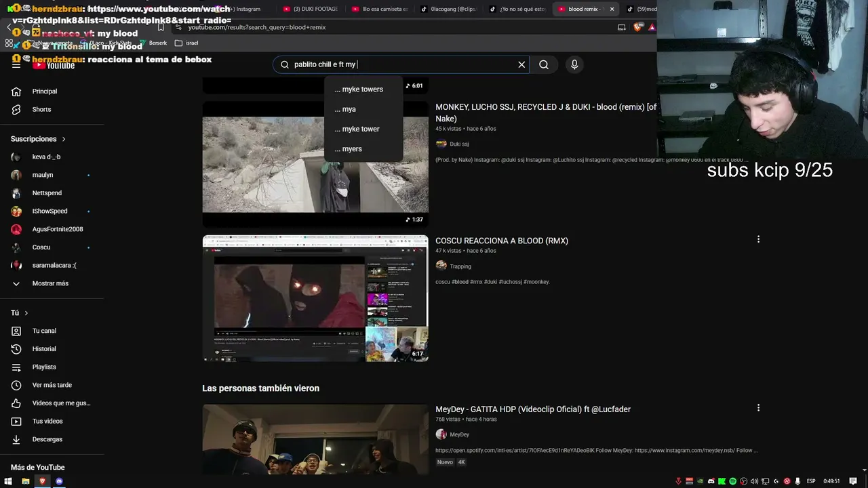Open MeyDey GATITA HDP video title
The image size is (868, 488).
533,409
